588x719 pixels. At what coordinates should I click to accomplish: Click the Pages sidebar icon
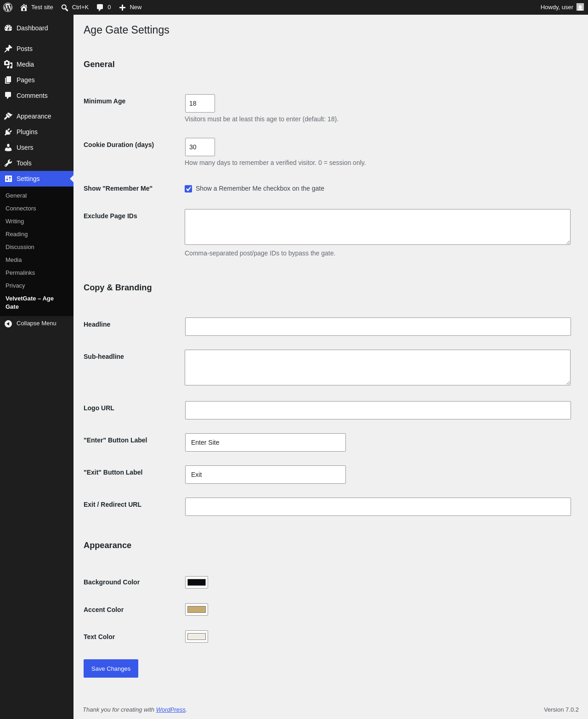(x=8, y=80)
